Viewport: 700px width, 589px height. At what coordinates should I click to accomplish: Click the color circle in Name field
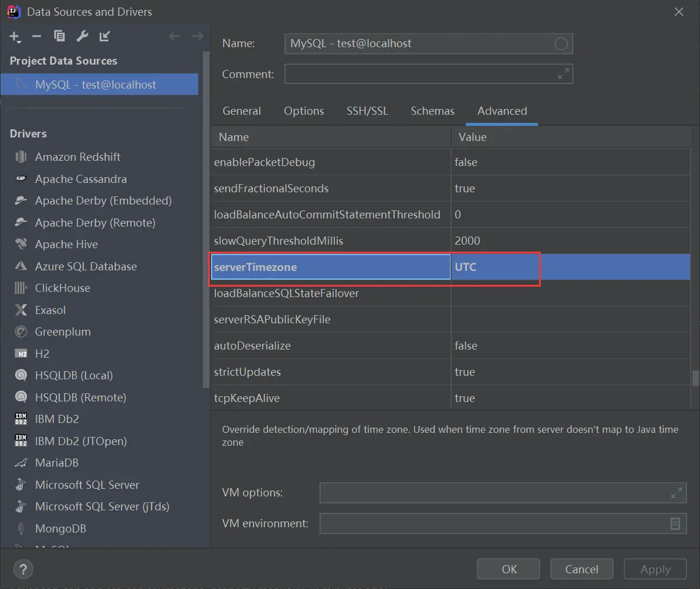click(x=561, y=44)
